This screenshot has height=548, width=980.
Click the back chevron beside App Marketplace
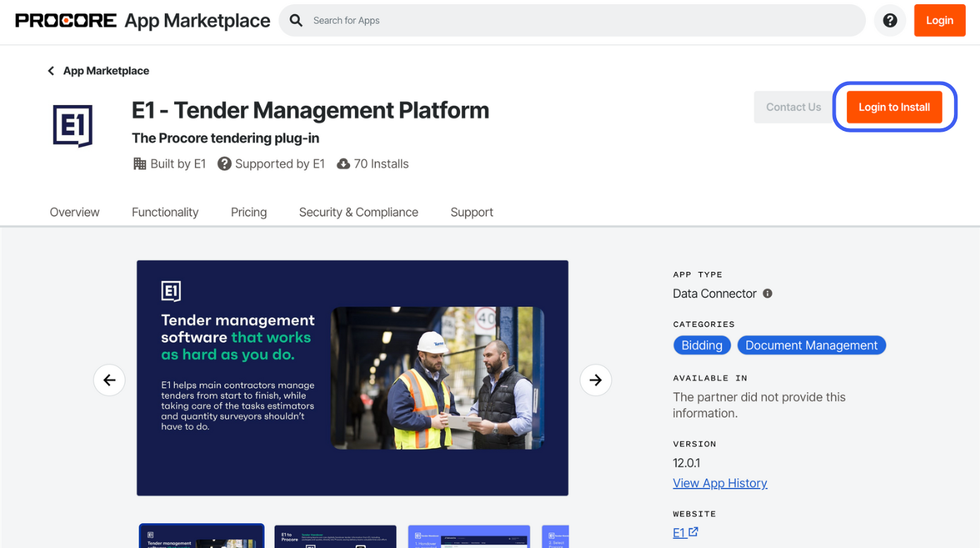(51, 70)
